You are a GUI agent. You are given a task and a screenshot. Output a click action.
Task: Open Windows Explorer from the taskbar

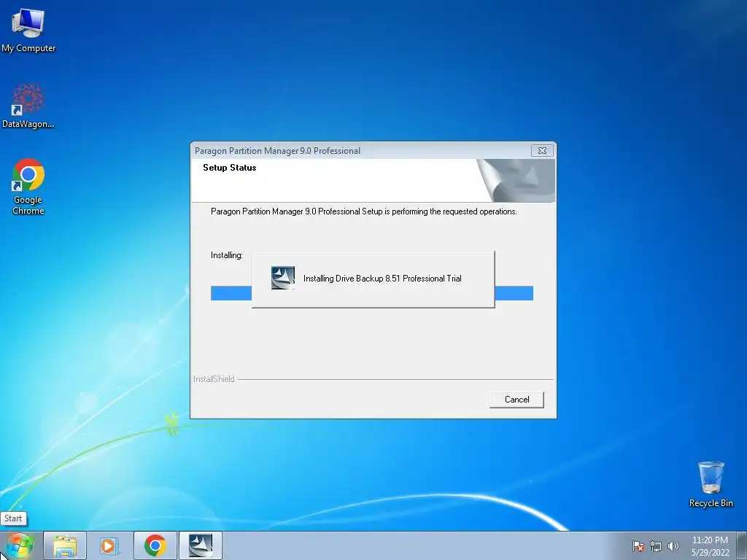[x=65, y=545]
